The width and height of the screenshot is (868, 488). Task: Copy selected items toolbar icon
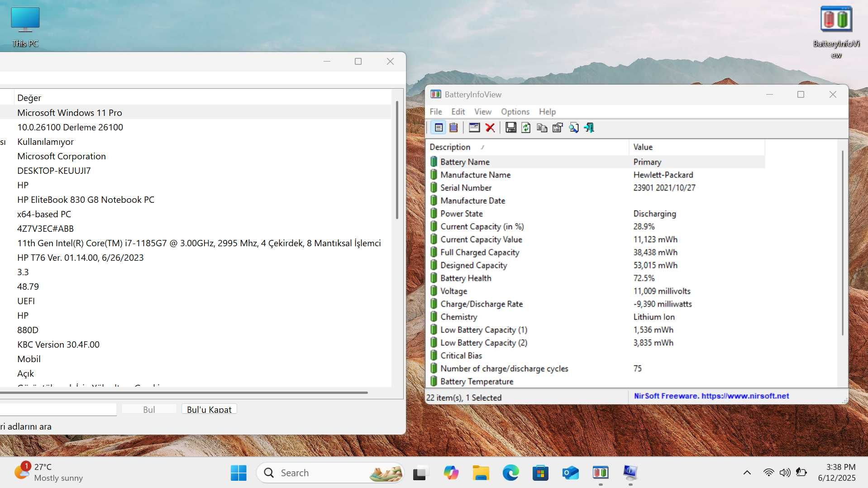point(542,128)
